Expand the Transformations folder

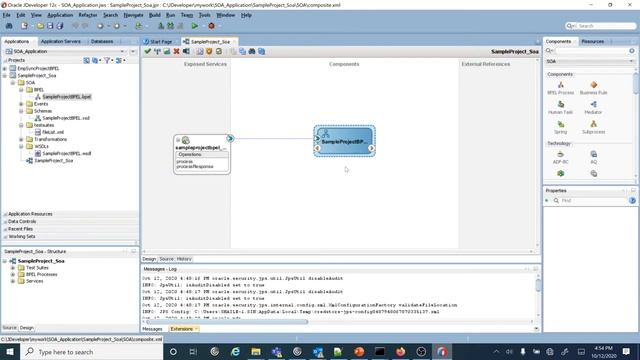coord(21,140)
